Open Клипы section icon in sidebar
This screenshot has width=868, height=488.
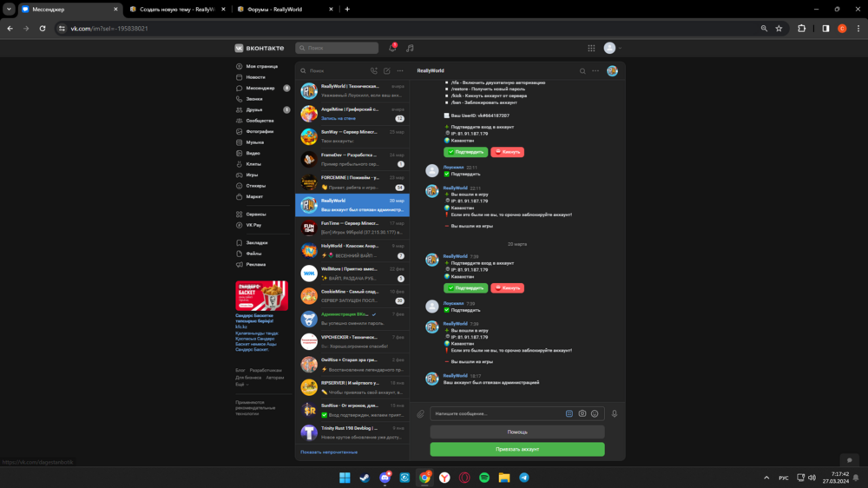240,164
